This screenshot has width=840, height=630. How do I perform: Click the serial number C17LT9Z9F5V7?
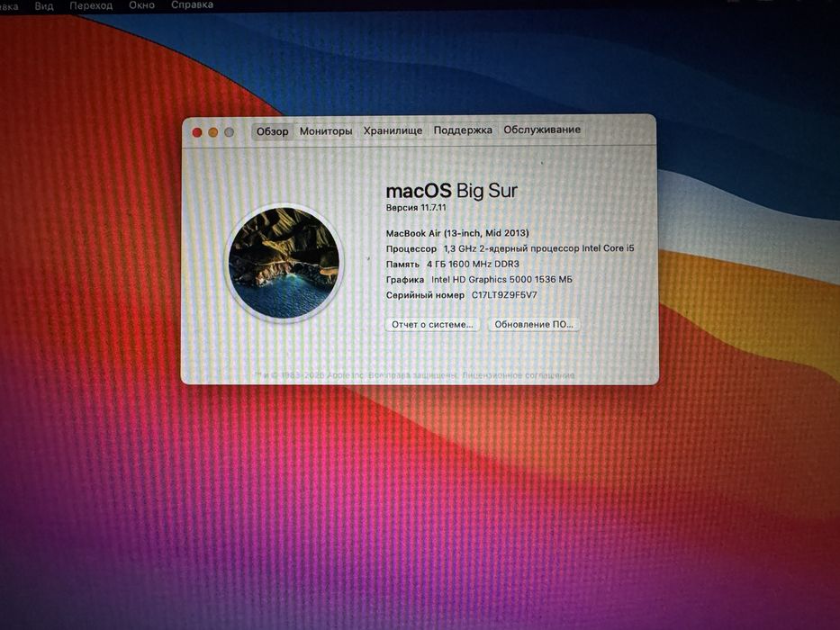click(x=504, y=294)
